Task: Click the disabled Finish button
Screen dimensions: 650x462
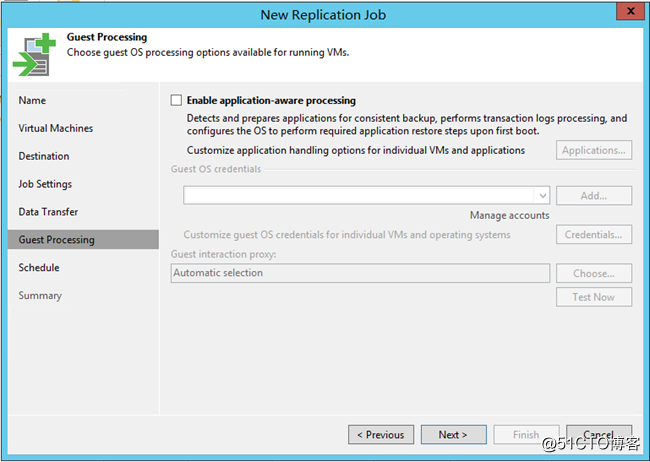Action: click(526, 435)
